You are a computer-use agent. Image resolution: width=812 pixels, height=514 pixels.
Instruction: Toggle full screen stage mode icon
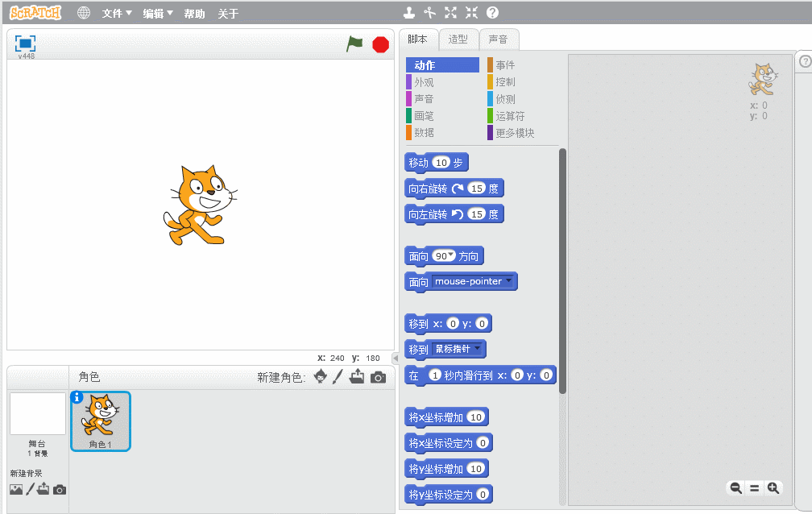click(26, 44)
